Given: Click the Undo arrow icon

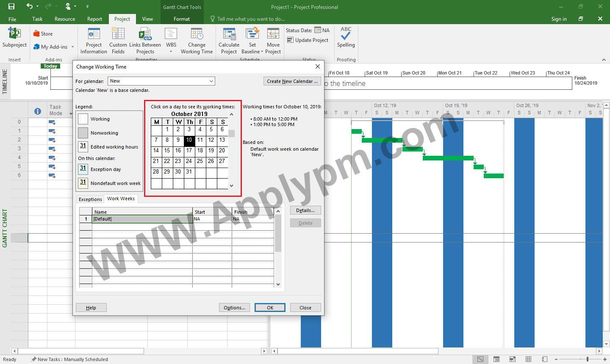Looking at the screenshot, I should click(29, 6).
